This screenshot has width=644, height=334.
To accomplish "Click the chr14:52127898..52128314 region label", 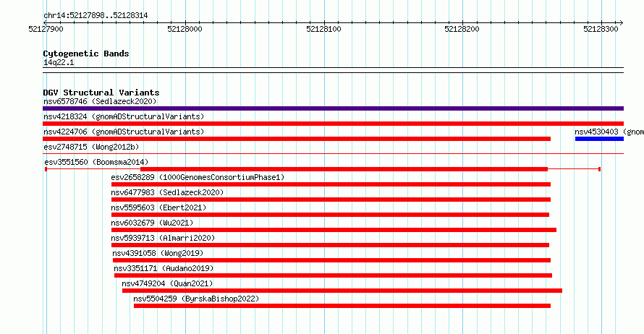I will [x=96, y=16].
